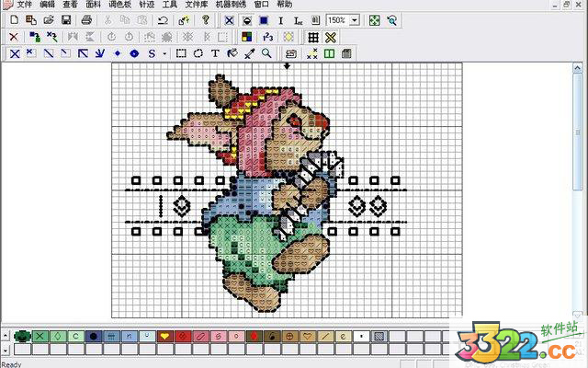This screenshot has width=588, height=368.
Task: Print the pattern using the printer icon
Action: [86, 20]
